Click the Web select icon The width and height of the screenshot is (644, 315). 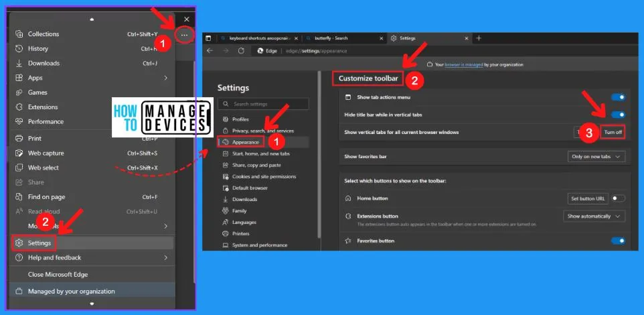click(19, 168)
